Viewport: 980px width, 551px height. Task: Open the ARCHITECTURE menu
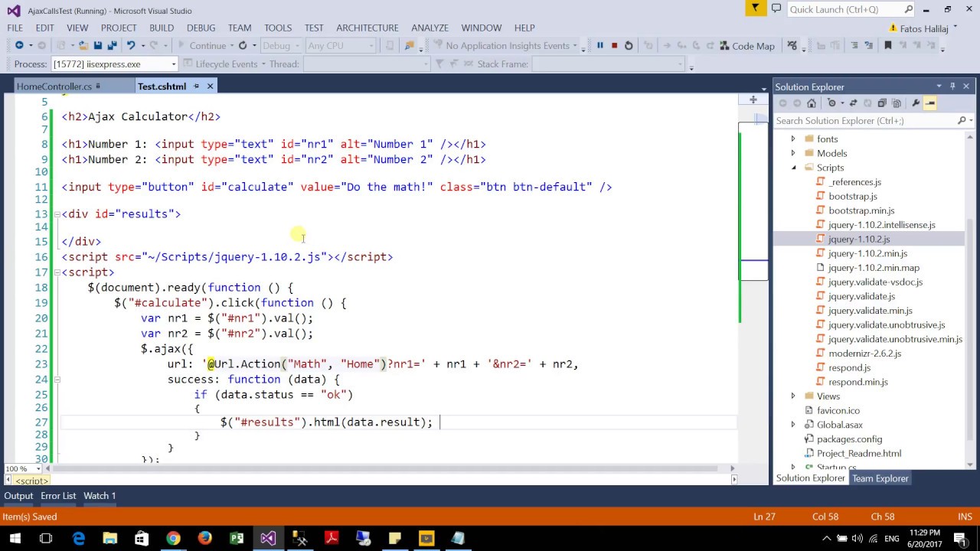point(367,28)
